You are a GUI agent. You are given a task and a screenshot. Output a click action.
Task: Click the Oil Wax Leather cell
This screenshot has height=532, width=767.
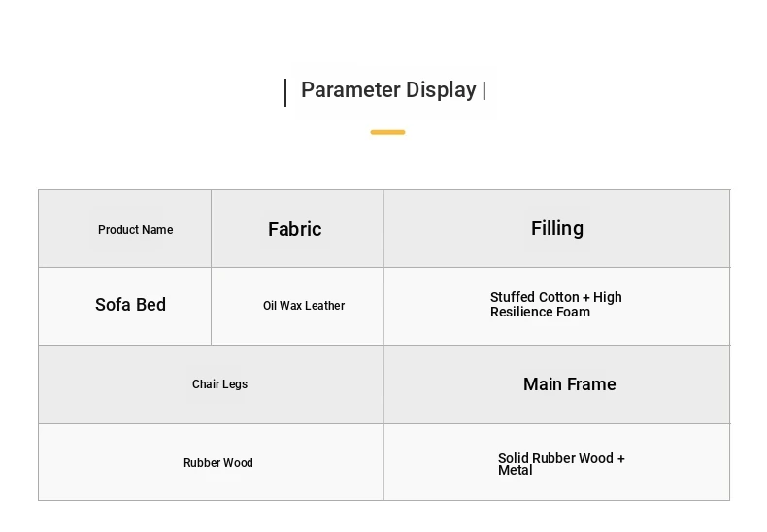[x=297, y=306]
